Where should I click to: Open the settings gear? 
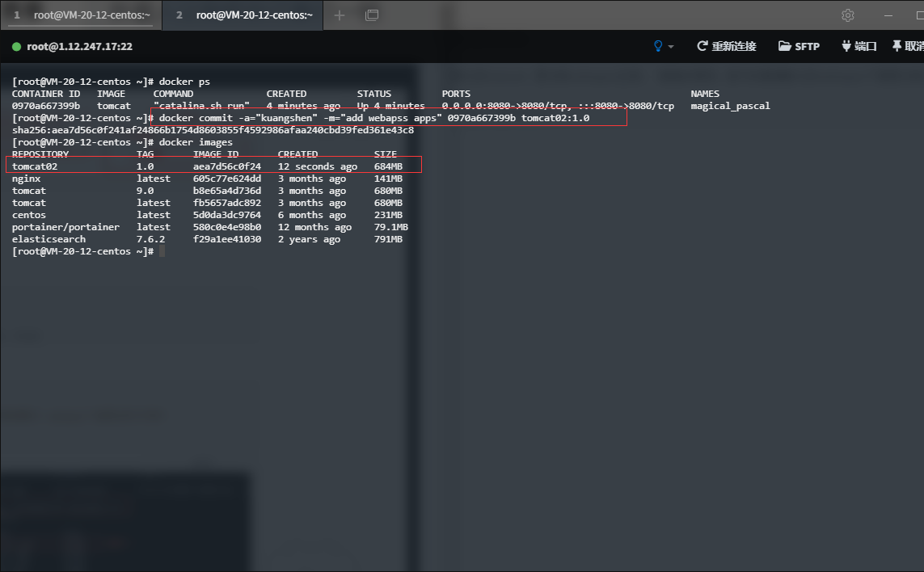[x=847, y=15]
